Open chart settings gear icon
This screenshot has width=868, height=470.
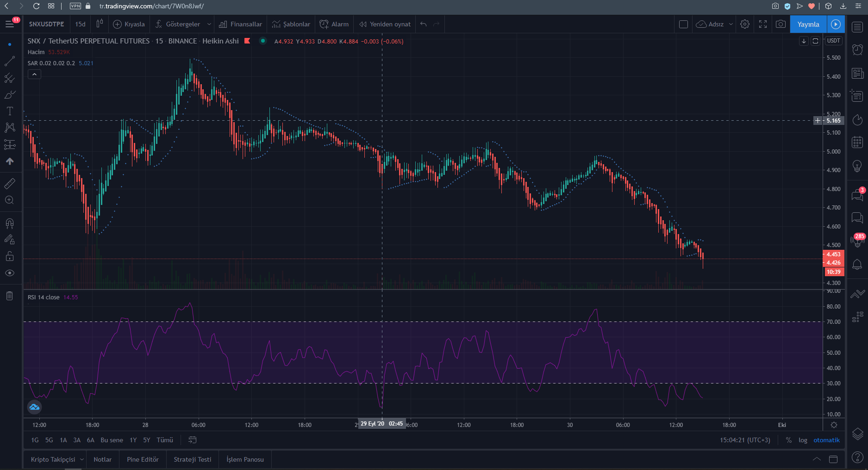click(744, 24)
